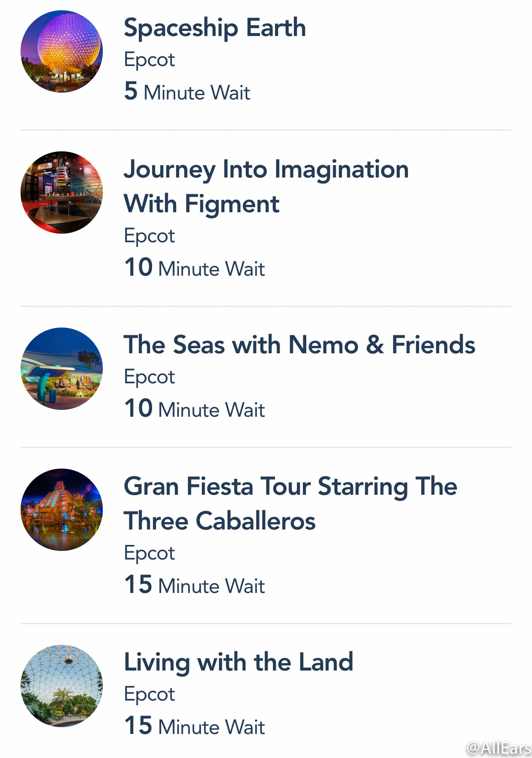The image size is (532, 758).
Task: View Gran Fiesta Tour Starring Three Caballeros
Action: 291,504
